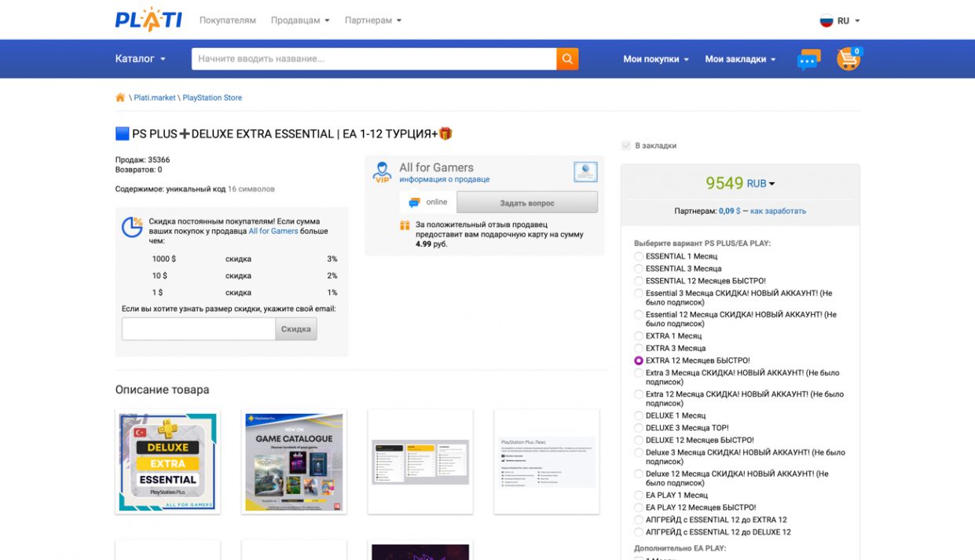Click the Скидка button

pos(296,329)
